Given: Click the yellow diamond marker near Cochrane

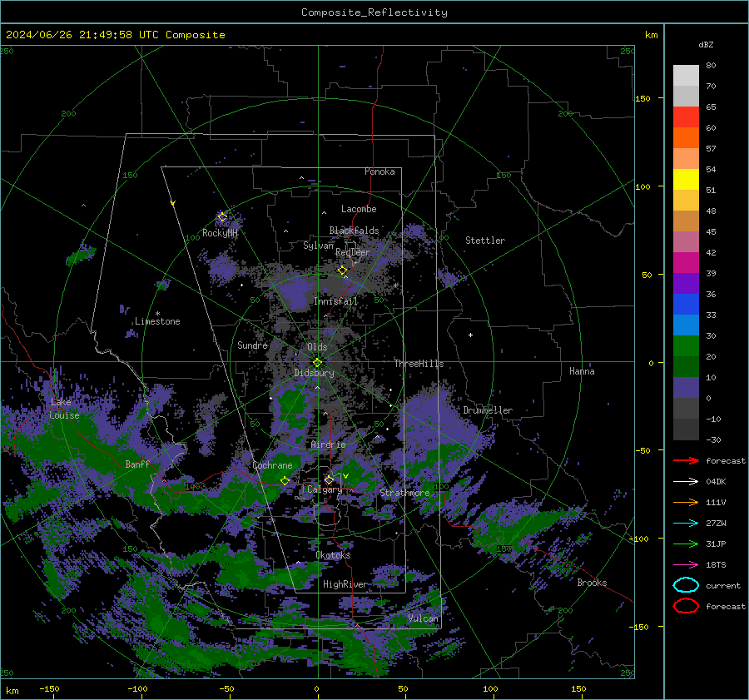Looking at the screenshot, I should click(285, 480).
